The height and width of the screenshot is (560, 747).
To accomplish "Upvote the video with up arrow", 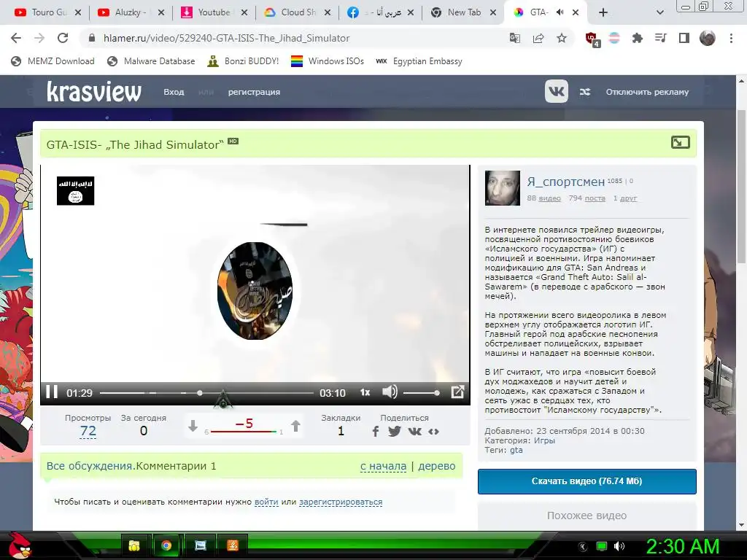I will (295, 426).
